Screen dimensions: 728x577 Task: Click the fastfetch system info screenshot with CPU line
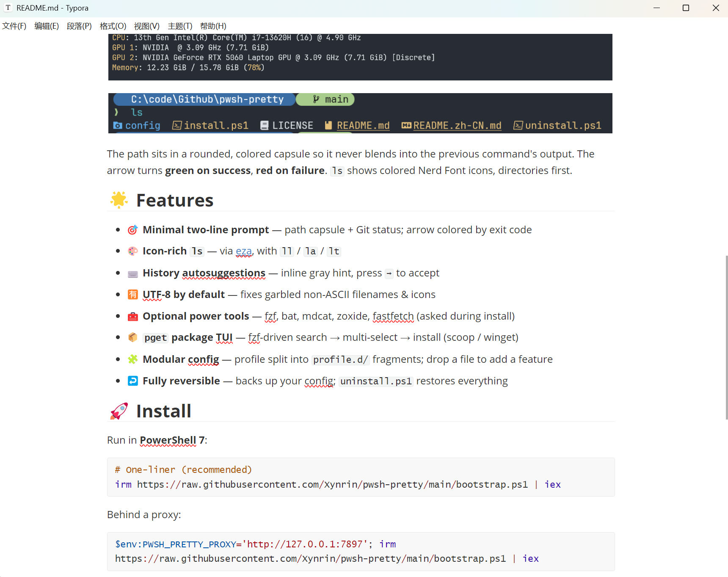[x=360, y=57]
